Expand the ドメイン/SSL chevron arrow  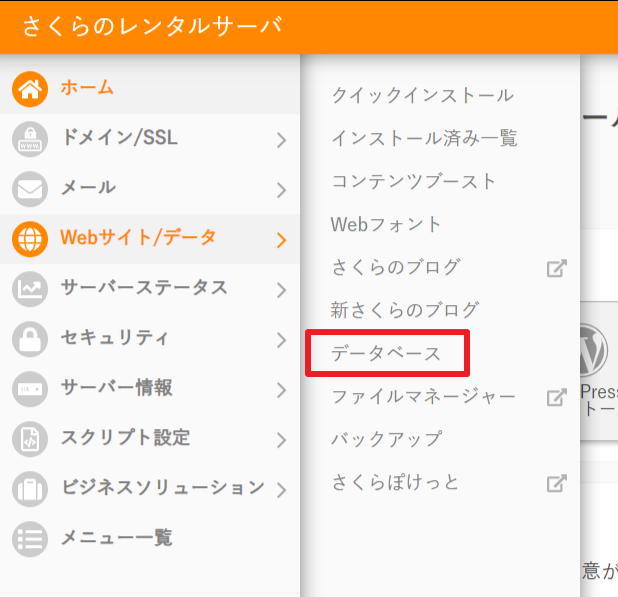click(x=281, y=140)
